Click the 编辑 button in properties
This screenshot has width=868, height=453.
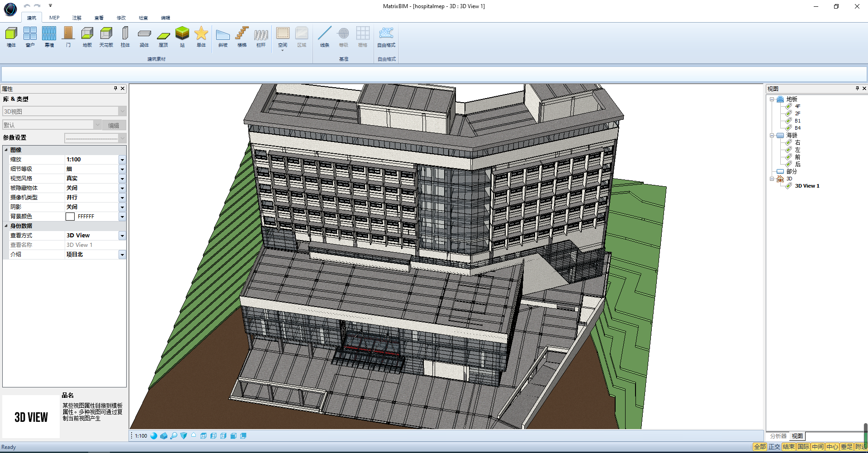114,125
